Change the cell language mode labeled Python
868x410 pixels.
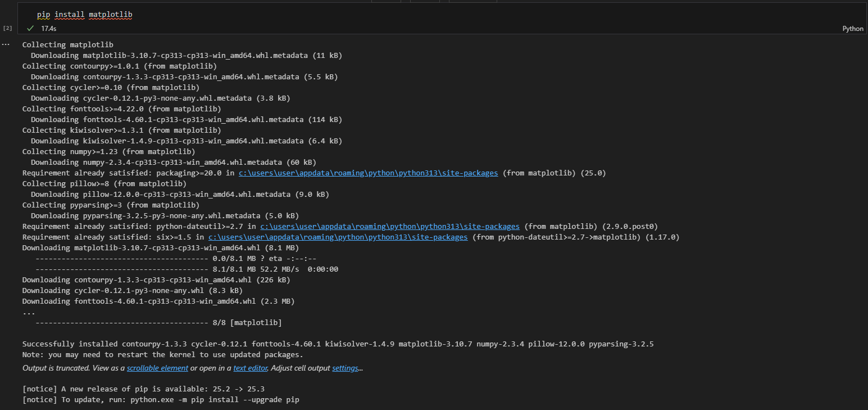853,29
